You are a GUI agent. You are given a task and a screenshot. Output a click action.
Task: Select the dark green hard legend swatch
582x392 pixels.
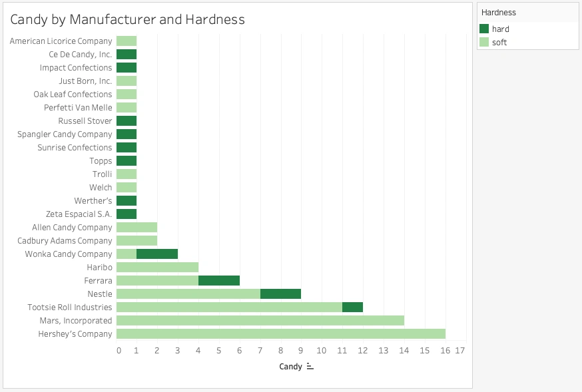484,29
